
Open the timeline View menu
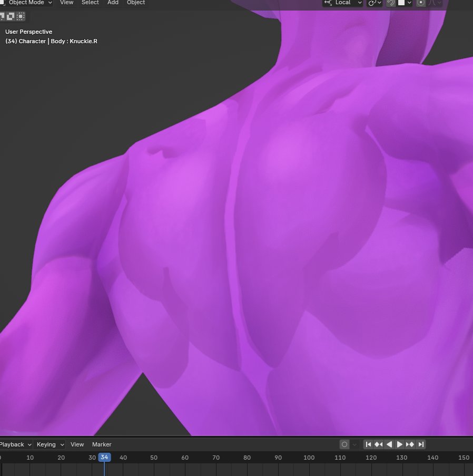click(77, 444)
